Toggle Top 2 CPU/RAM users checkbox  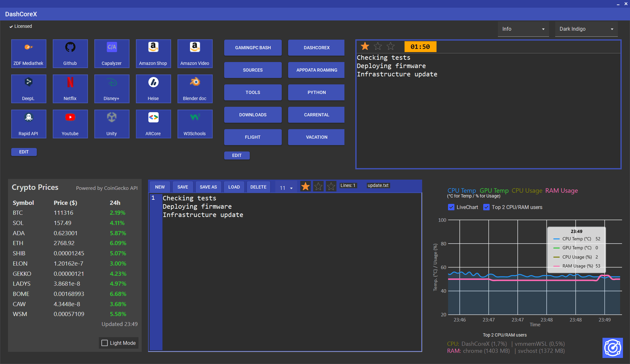(x=486, y=207)
